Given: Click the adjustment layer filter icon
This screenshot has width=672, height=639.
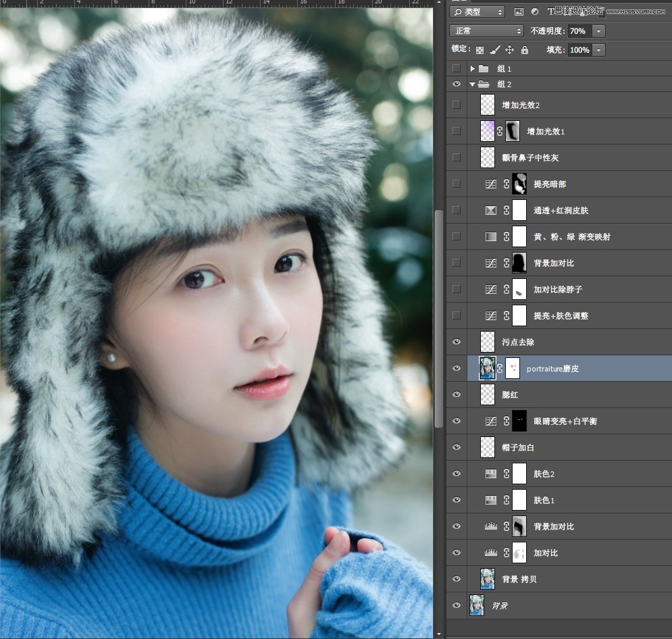Looking at the screenshot, I should pyautogui.click(x=535, y=11).
